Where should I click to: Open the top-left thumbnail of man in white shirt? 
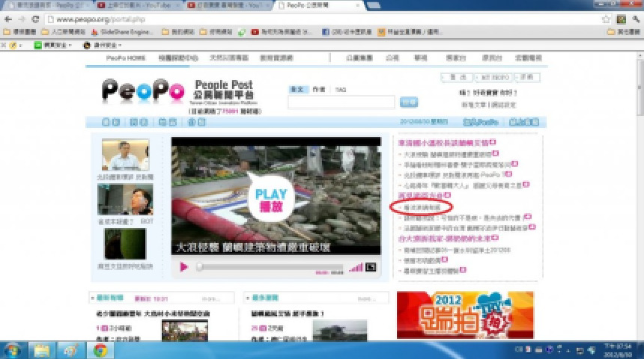coord(125,156)
